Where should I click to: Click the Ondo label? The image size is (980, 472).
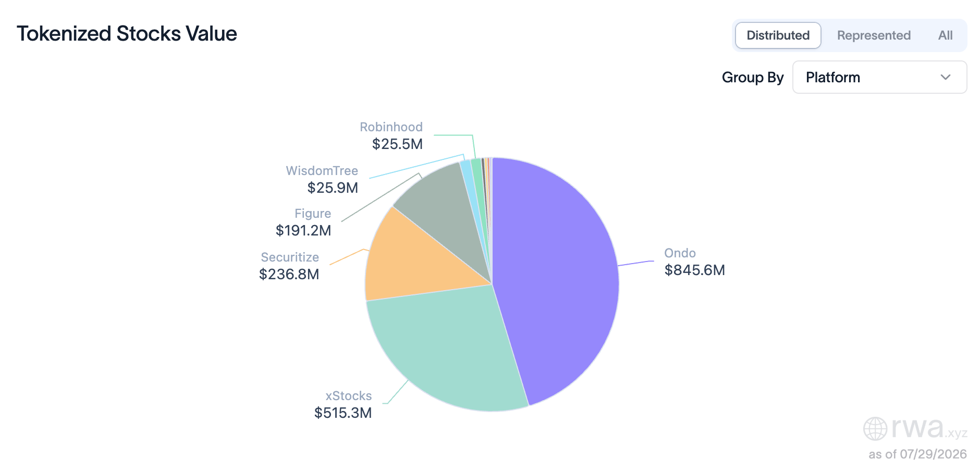point(680,253)
